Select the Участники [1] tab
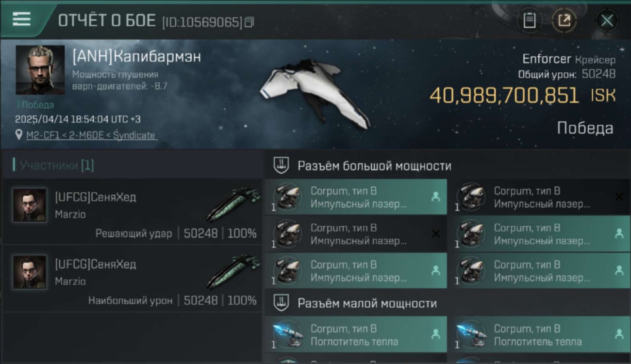 point(54,165)
